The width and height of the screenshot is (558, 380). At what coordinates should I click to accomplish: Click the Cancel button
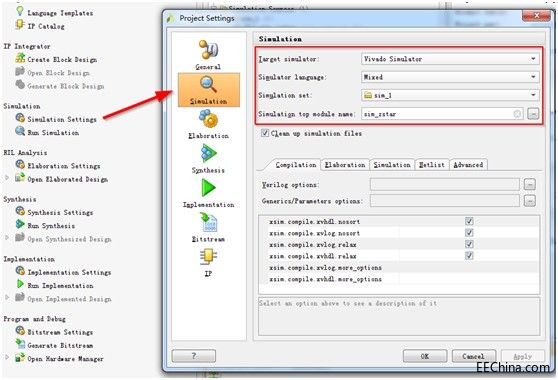474,356
